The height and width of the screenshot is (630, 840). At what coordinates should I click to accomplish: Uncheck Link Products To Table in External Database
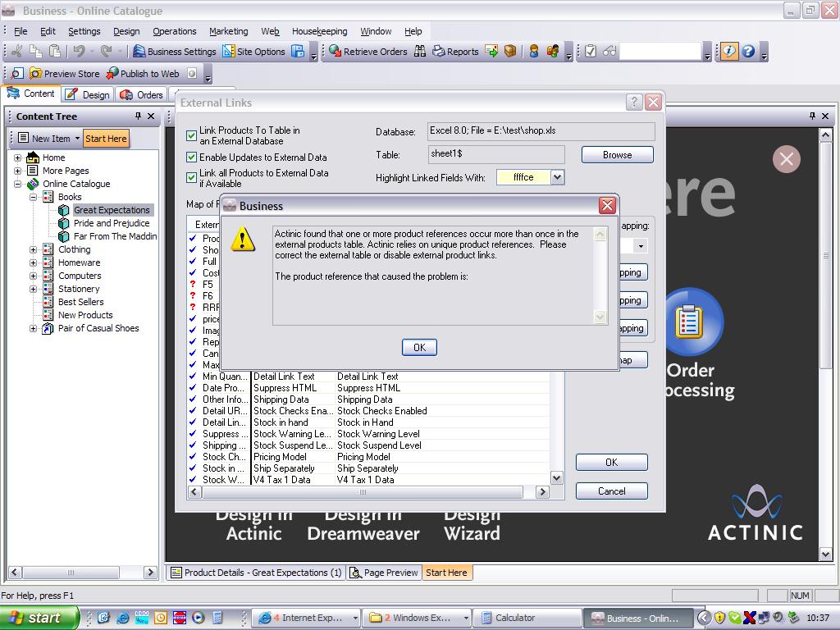192,135
